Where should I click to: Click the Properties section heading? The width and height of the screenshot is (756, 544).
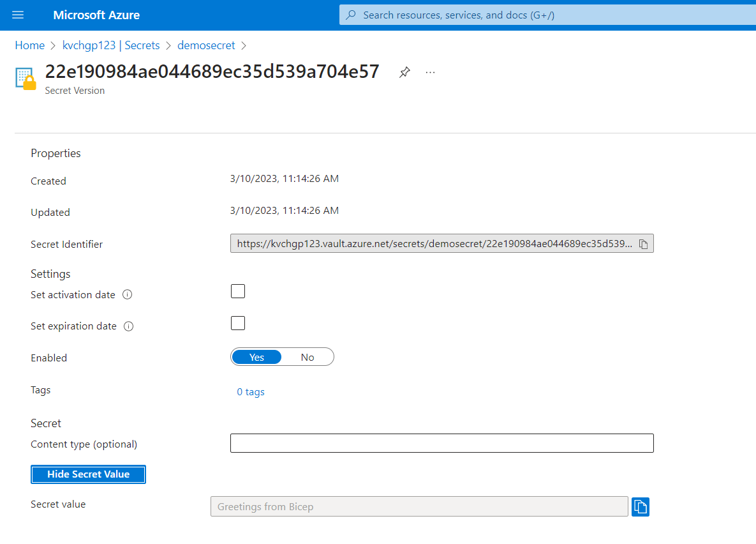(x=56, y=153)
